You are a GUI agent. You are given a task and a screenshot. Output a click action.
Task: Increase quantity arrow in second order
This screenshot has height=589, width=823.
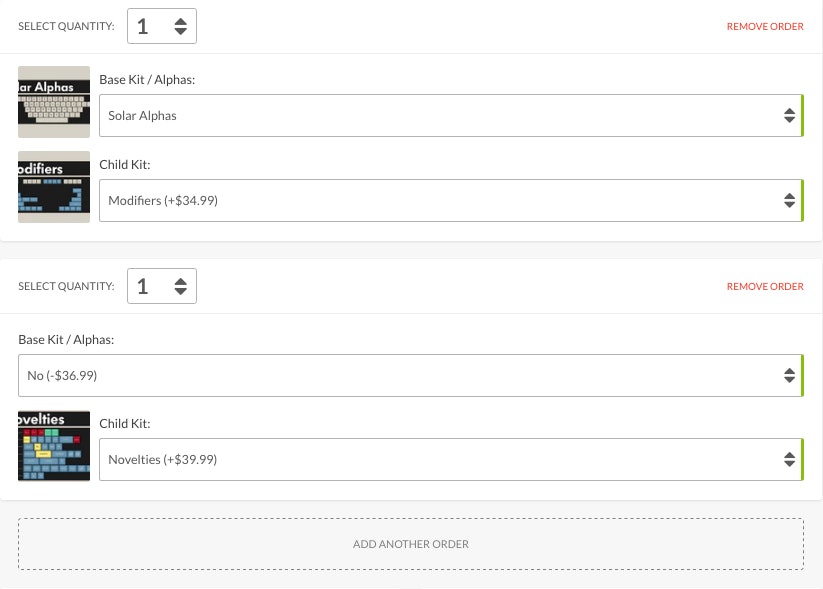(x=180, y=281)
